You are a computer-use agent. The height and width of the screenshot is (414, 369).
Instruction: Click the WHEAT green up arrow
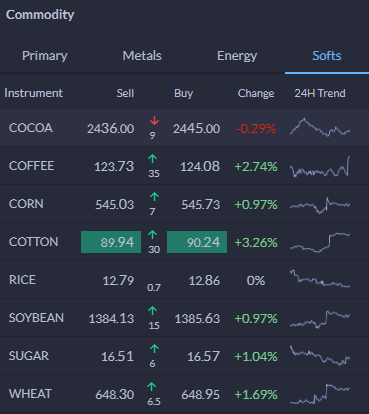[151, 387]
